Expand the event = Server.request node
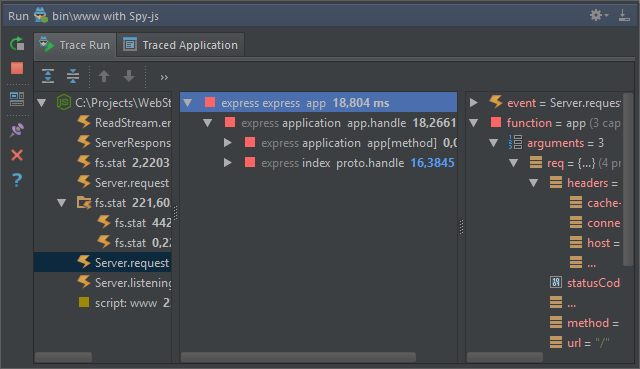Image resolution: width=640 pixels, height=369 pixels. (x=473, y=103)
